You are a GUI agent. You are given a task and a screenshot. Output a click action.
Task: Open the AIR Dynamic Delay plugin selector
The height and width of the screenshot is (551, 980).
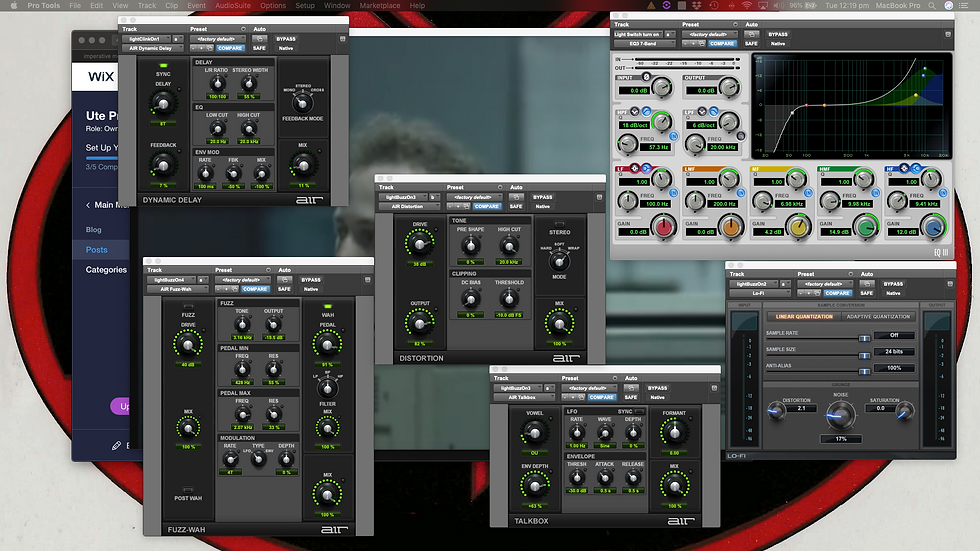(x=152, y=48)
